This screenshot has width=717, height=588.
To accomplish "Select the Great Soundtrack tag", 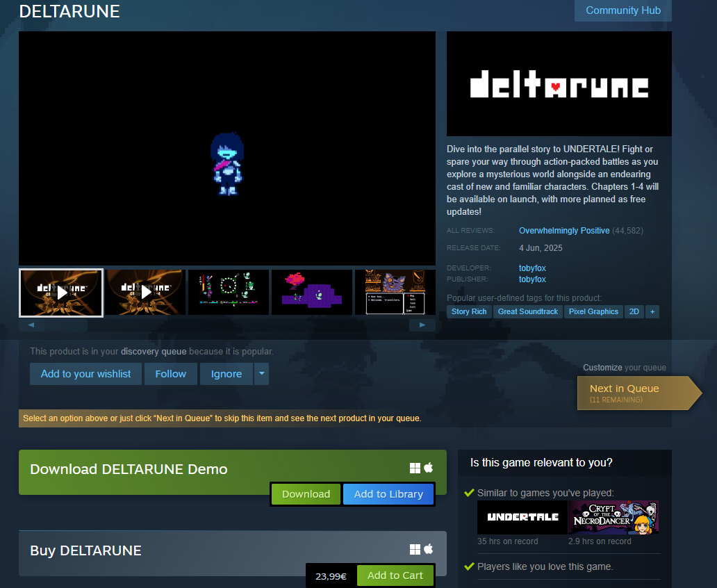I will 528,311.
